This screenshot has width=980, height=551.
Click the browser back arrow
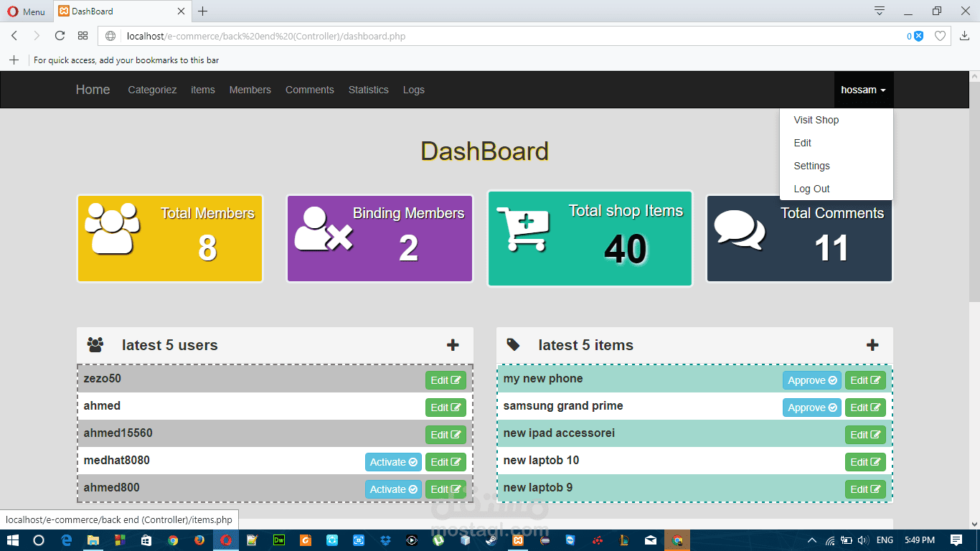pyautogui.click(x=14, y=36)
